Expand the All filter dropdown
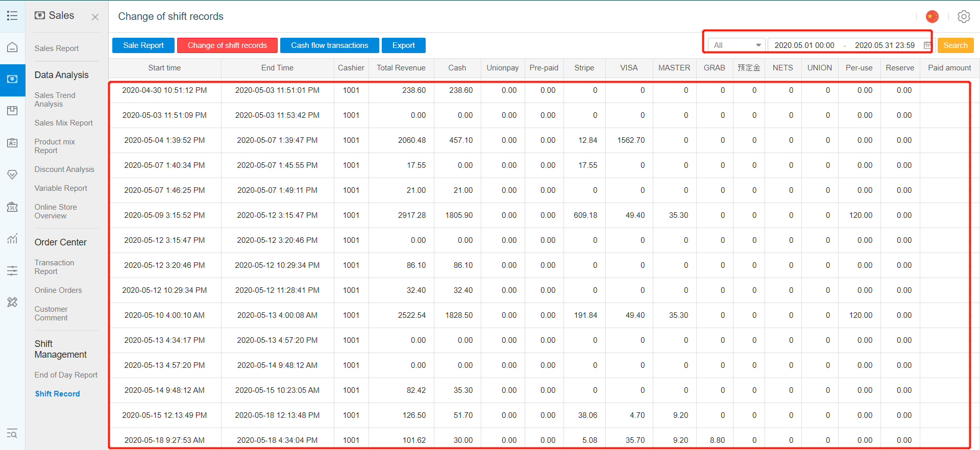This screenshot has width=980, height=450. 737,45
